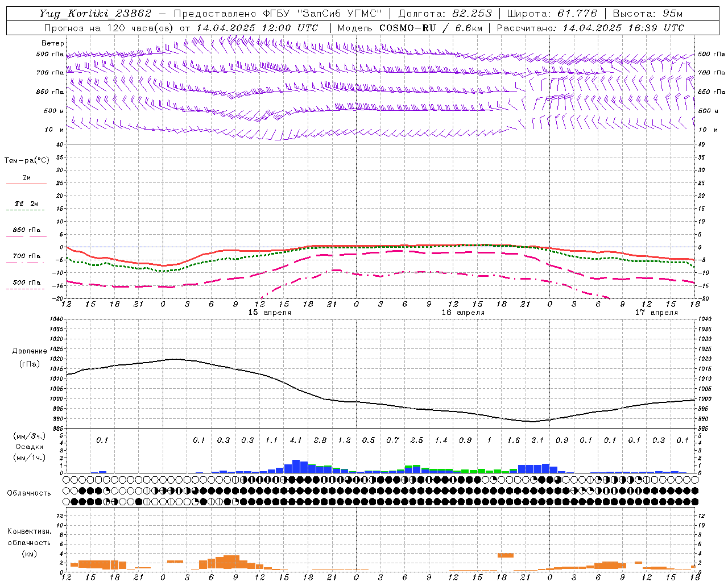Click the 0.7 precipitation total
The width and height of the screenshot is (728, 582).
(x=392, y=440)
